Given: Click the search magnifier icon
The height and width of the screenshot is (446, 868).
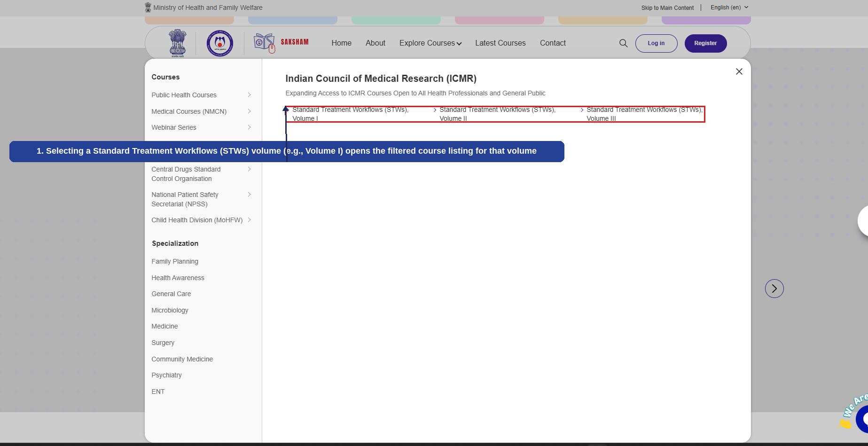Looking at the screenshot, I should point(623,43).
